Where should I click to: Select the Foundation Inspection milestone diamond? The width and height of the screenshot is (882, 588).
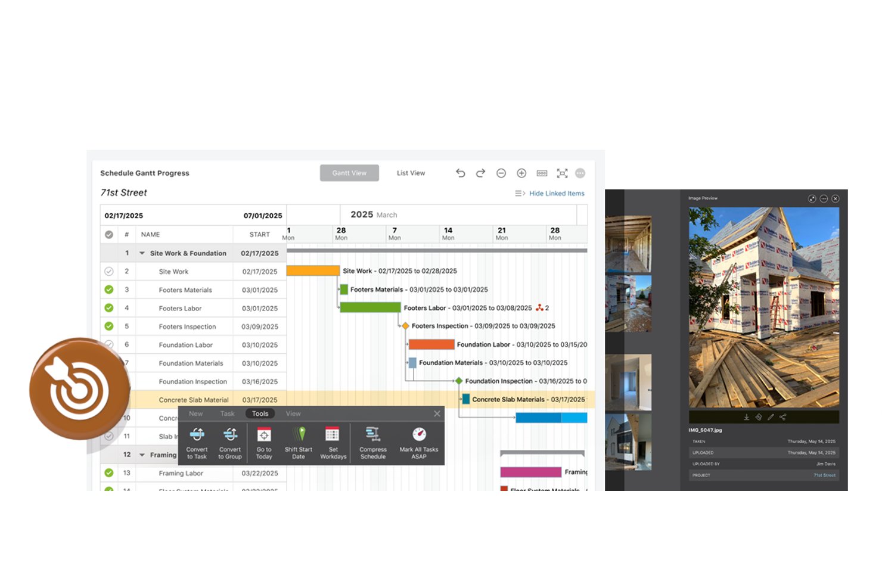pyautogui.click(x=459, y=381)
